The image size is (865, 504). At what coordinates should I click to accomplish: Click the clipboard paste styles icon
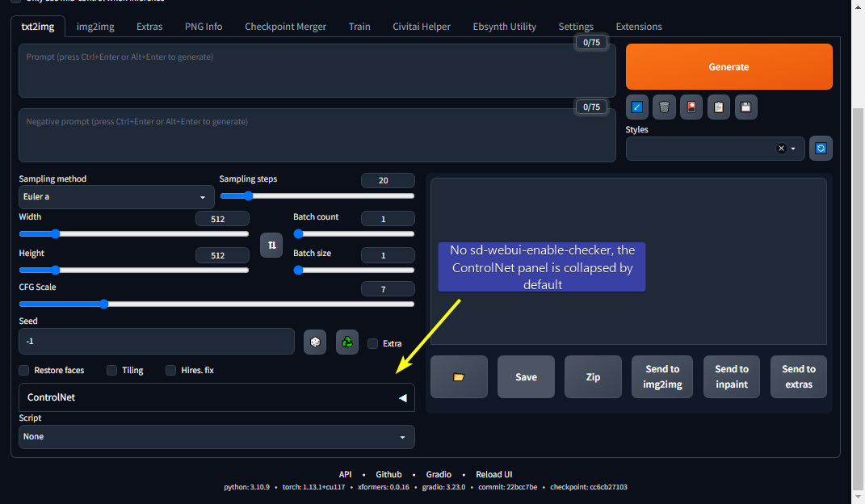[x=719, y=107]
